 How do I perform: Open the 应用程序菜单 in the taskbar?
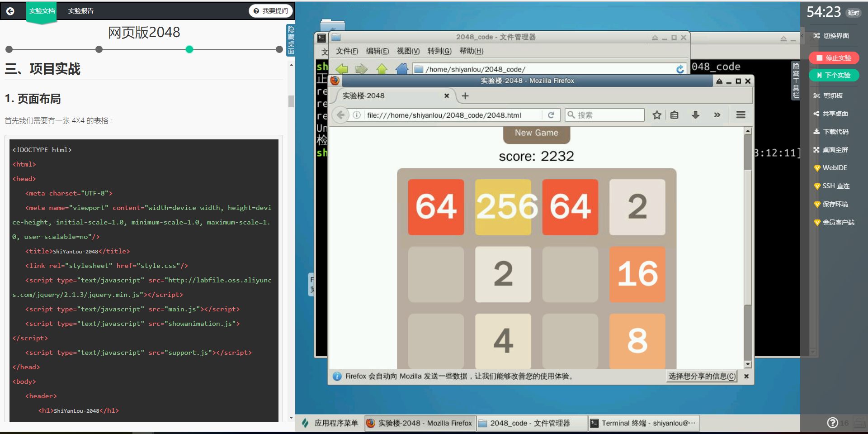tap(330, 423)
